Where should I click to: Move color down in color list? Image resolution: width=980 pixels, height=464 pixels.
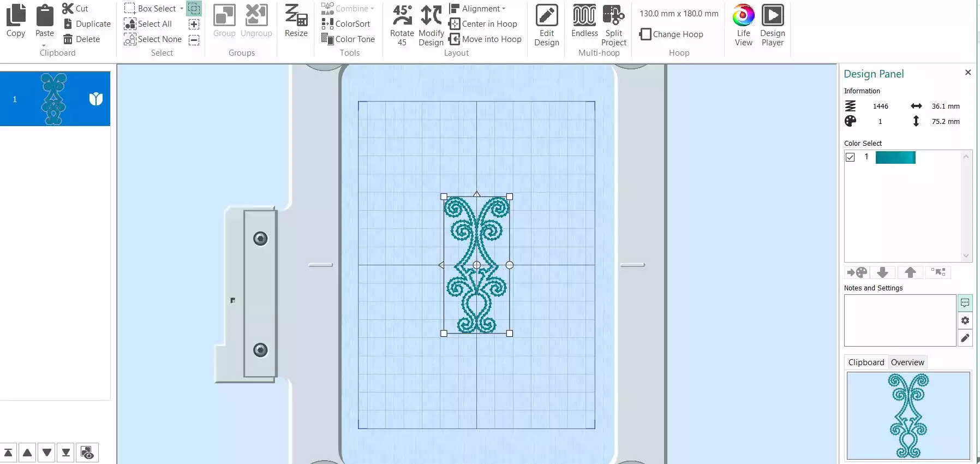pyautogui.click(x=883, y=272)
